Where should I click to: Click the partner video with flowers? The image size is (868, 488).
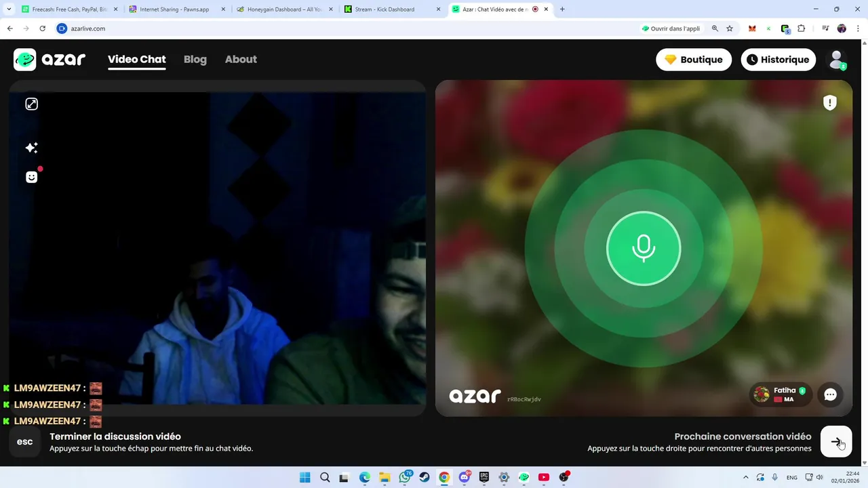coord(644,248)
